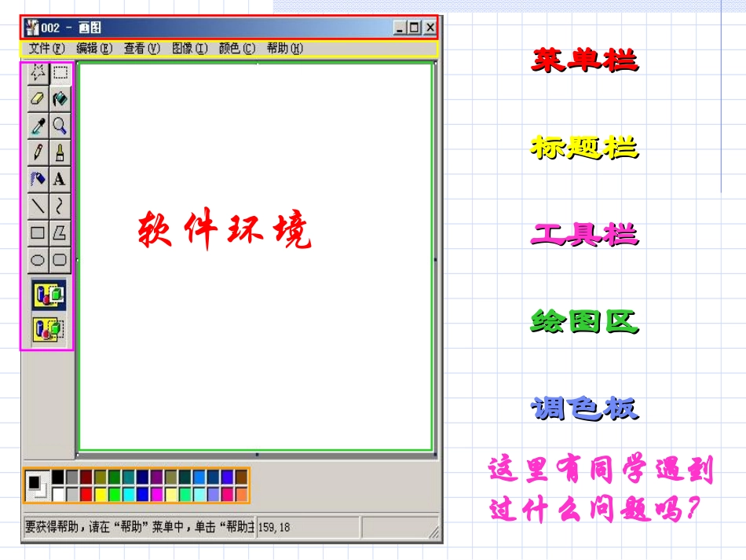
Task: Open the 编辑(E) menu
Action: pos(94,49)
